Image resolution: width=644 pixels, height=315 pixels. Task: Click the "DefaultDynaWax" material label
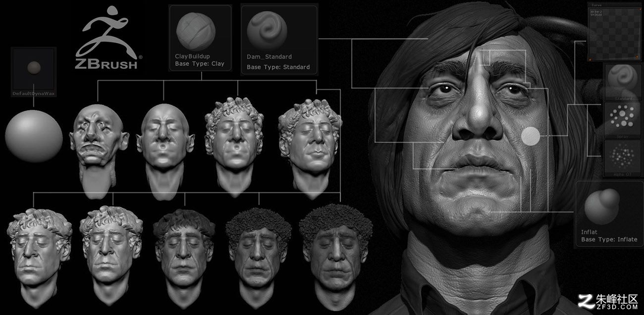(x=34, y=93)
